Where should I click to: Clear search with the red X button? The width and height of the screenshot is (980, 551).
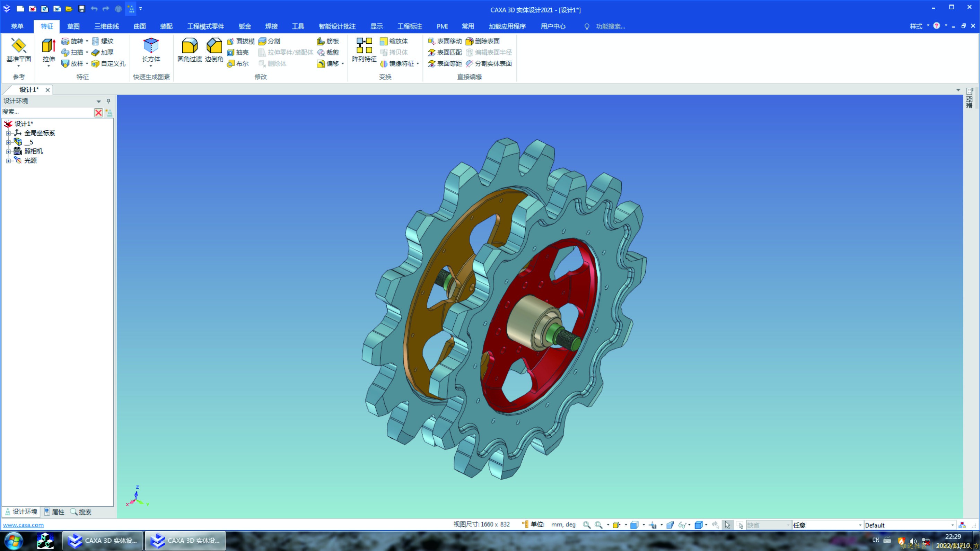[98, 113]
